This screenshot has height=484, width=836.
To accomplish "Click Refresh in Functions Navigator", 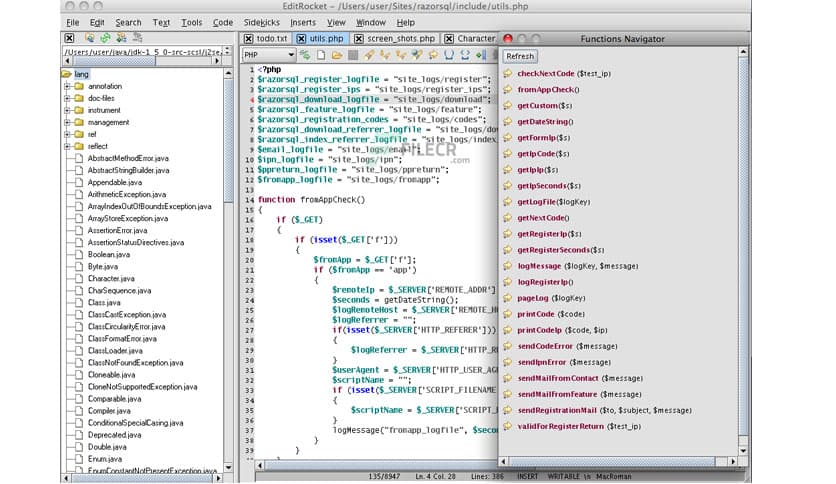I will (520, 56).
